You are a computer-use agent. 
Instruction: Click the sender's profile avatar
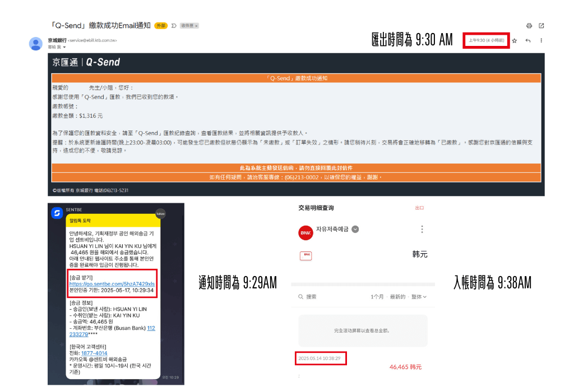tap(36, 44)
